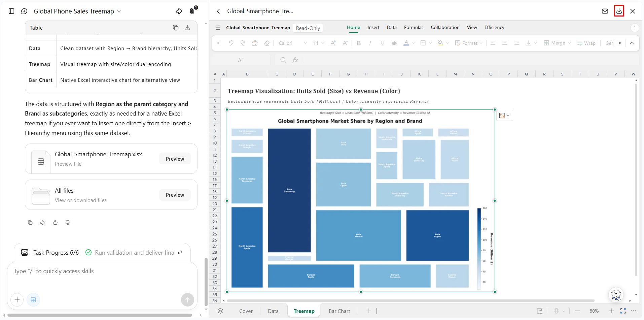Click the zoom search icon in formula bar

pos(283,60)
